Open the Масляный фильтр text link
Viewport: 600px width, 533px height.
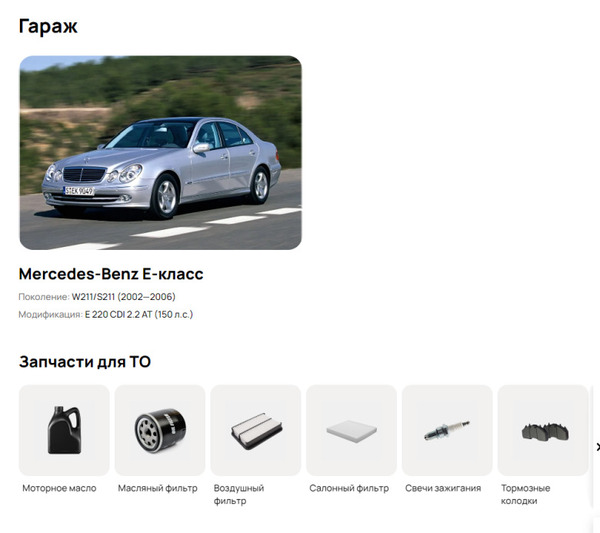[158, 488]
